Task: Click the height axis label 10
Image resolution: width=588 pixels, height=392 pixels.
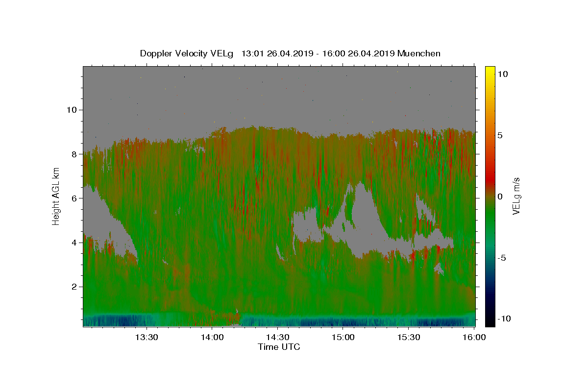Action: tap(71, 110)
